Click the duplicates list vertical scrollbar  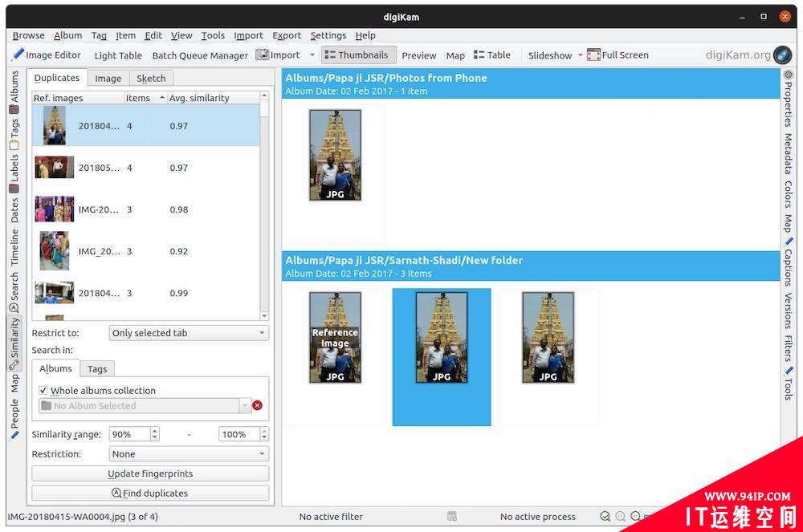264,205
